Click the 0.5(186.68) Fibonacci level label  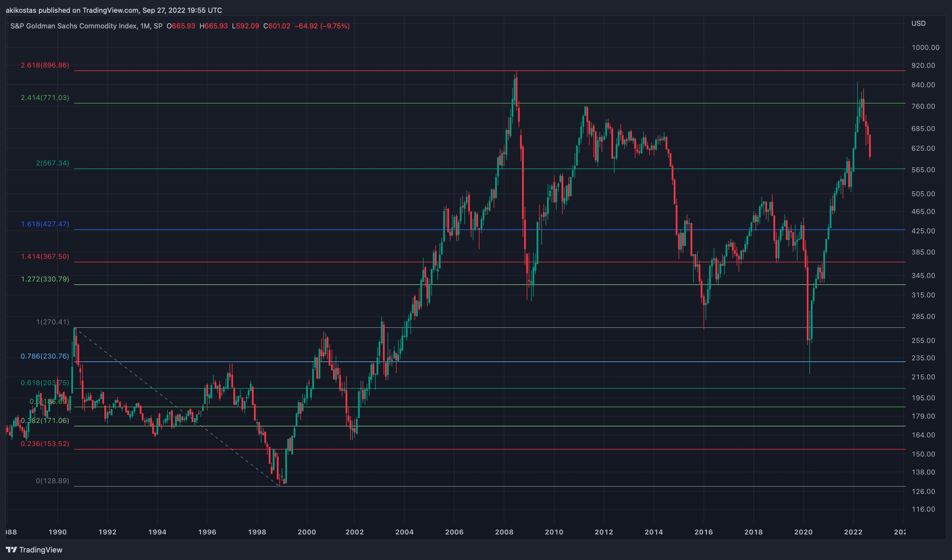coord(49,401)
